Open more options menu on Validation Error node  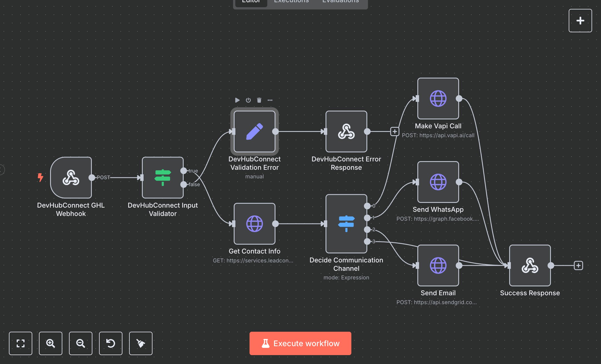click(270, 100)
